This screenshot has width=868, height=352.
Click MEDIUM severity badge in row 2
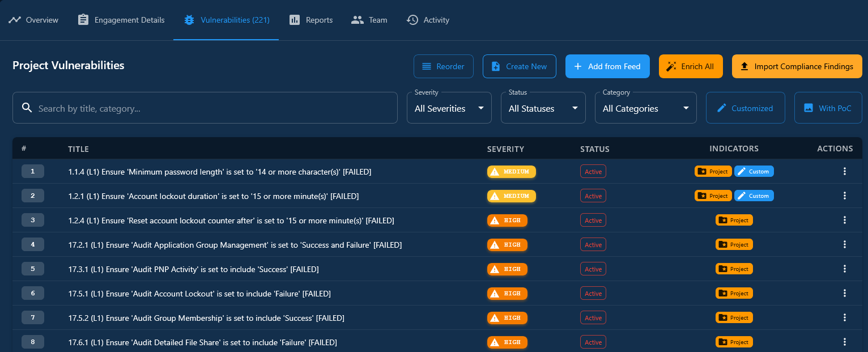(512, 196)
